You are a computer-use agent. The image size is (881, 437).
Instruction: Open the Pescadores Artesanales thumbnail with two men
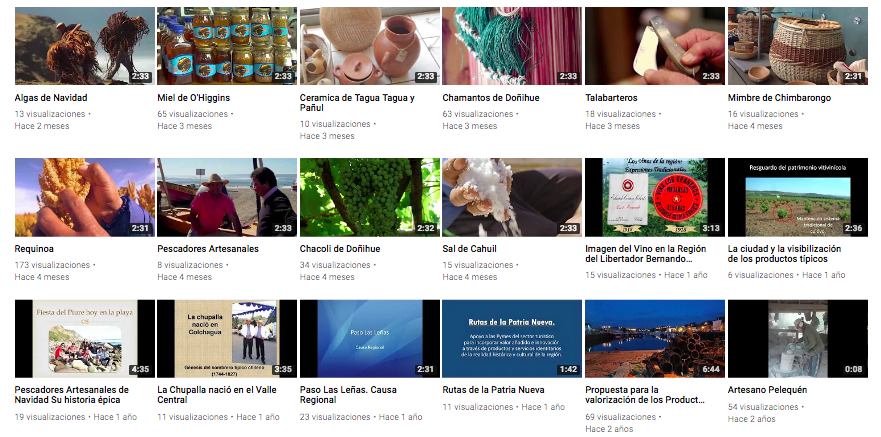tap(227, 197)
